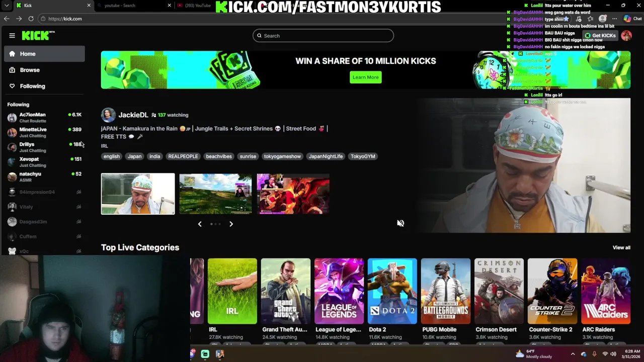
Task: Open the browser three-dot settings menu
Action: [614, 19]
